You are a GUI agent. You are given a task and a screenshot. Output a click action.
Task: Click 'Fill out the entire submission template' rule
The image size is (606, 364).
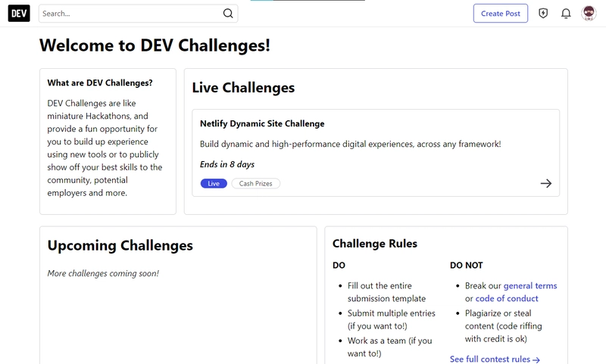(x=386, y=292)
